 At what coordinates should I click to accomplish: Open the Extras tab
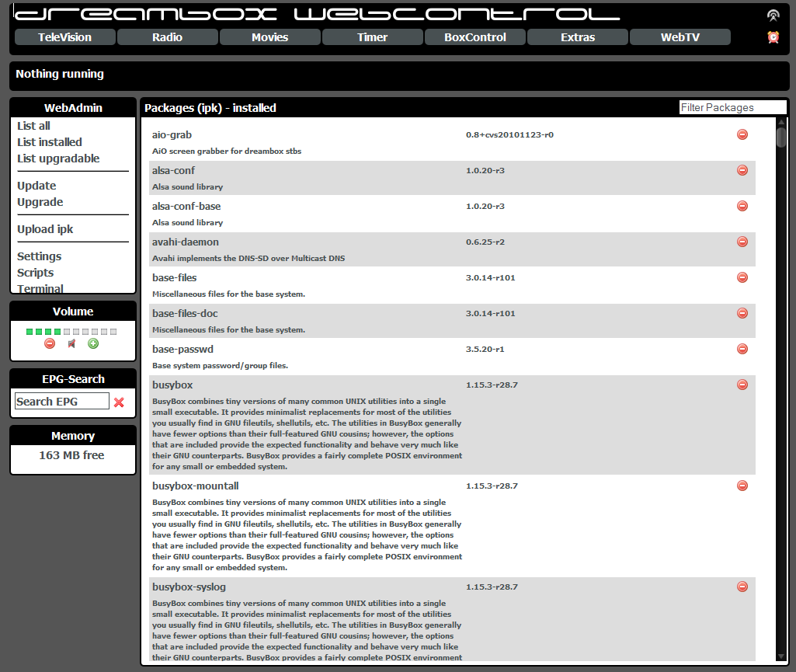pos(578,37)
